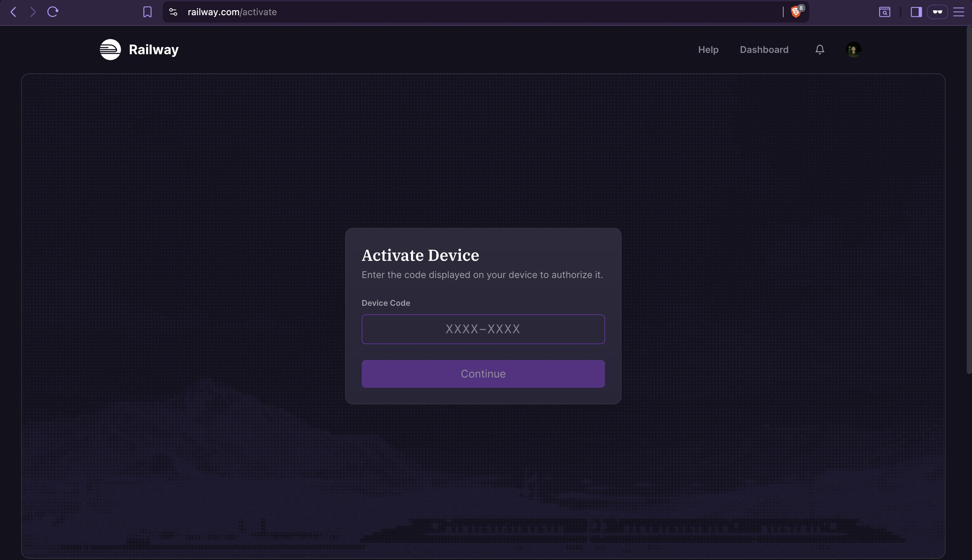Bookmark this page with bookmark icon
The width and height of the screenshot is (972, 560).
(147, 12)
